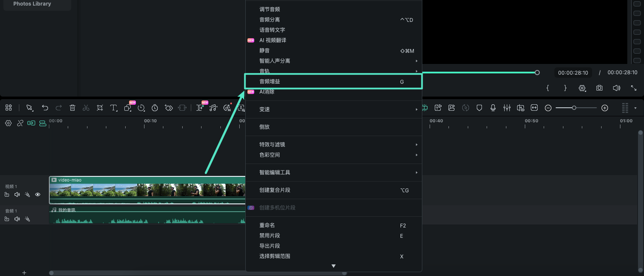This screenshot has height=276, width=644.
Task: Select the scissors split tool
Action: coord(86,108)
